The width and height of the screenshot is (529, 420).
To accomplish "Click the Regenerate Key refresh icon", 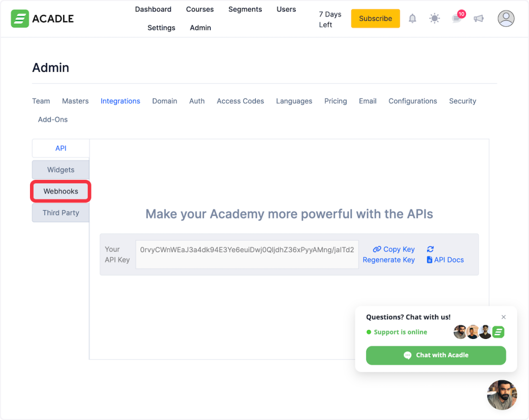I will pyautogui.click(x=430, y=249).
